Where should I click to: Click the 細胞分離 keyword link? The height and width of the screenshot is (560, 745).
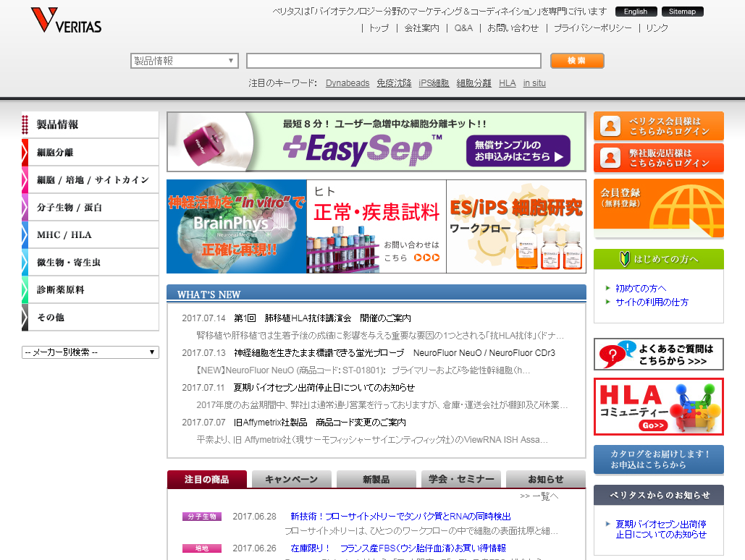pyautogui.click(x=473, y=83)
